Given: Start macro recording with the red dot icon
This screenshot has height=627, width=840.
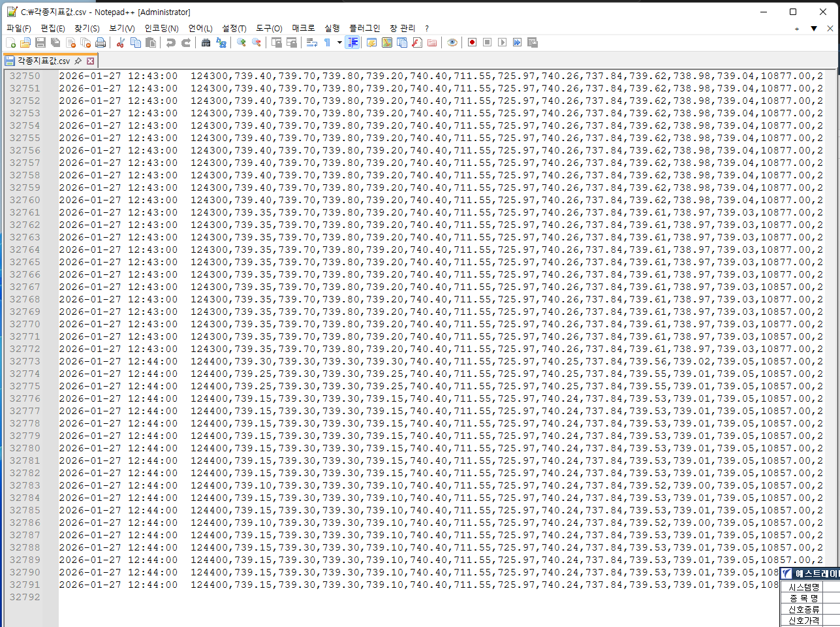Looking at the screenshot, I should [x=472, y=42].
